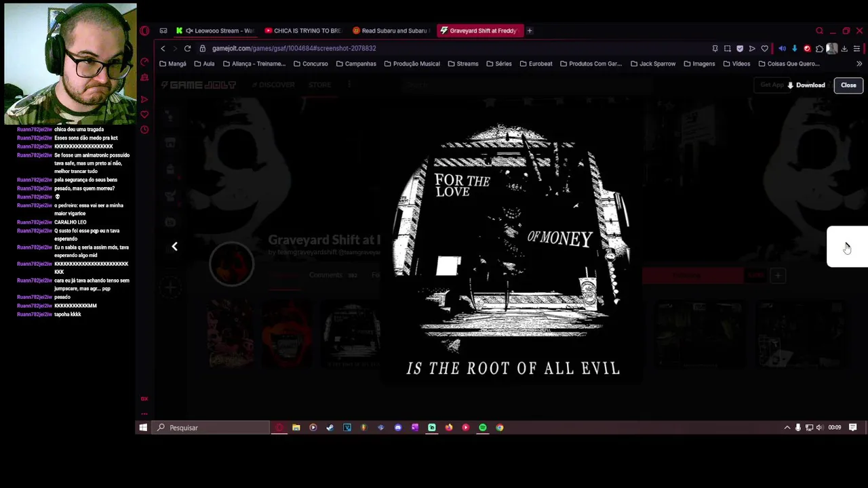Open the Vídeos bookmarks folder
Screen dimensions: 868x488
pyautogui.click(x=736, y=64)
